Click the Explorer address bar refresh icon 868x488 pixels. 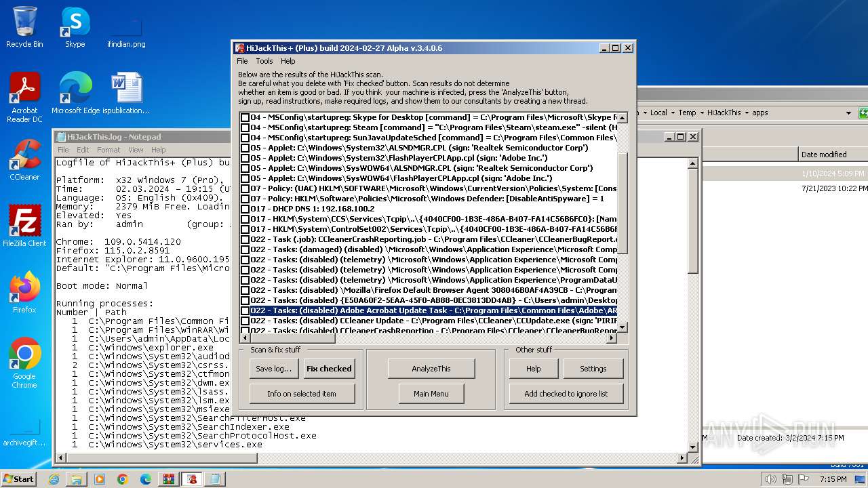(863, 113)
